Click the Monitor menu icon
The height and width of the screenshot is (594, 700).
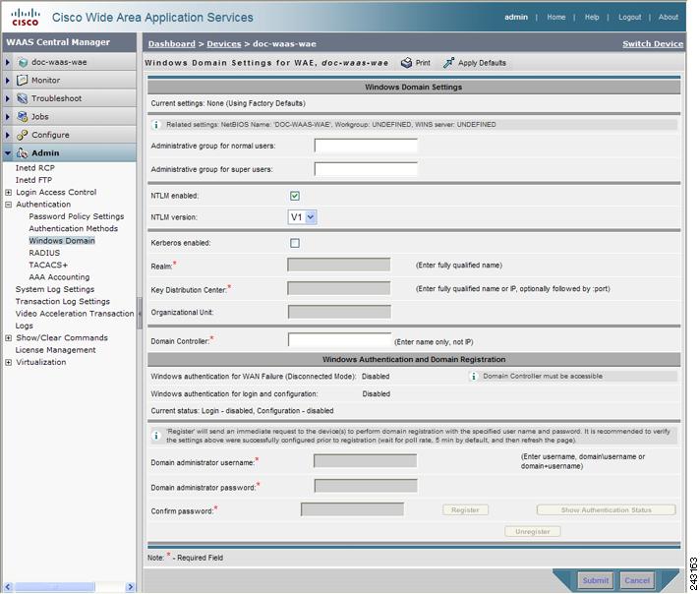(22, 81)
